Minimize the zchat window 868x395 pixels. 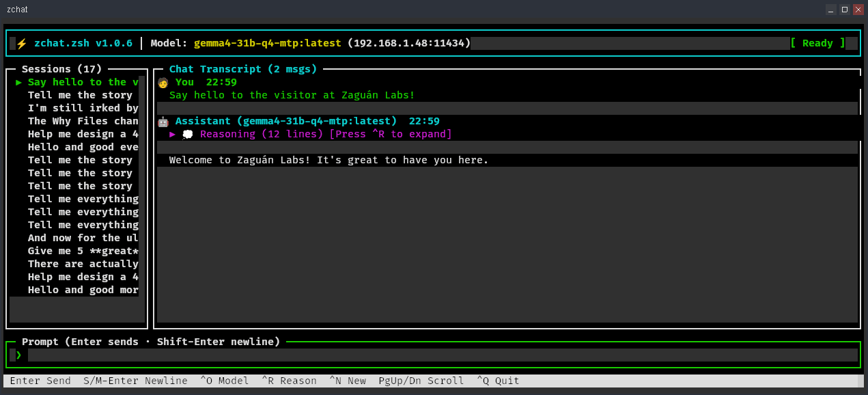[831, 10]
